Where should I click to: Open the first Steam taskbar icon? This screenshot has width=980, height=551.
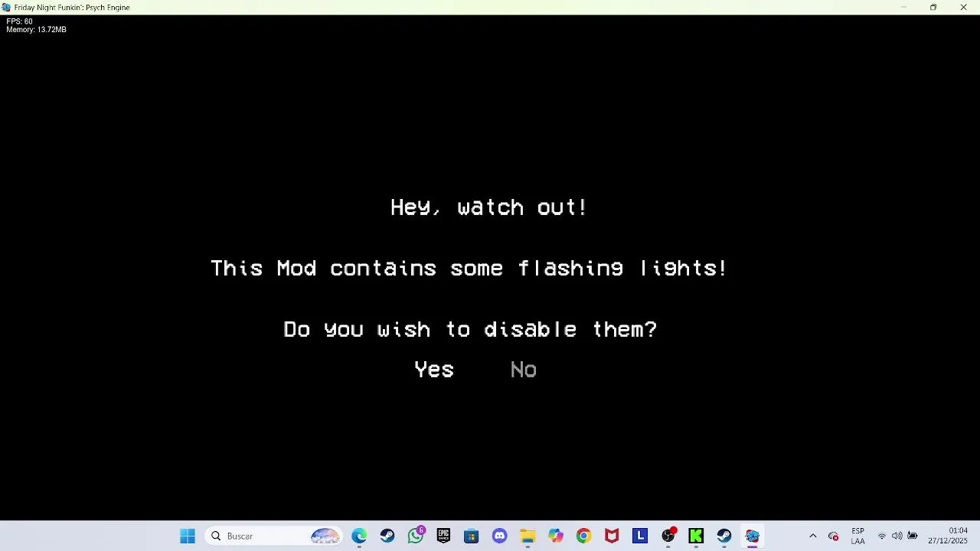pyautogui.click(x=387, y=536)
